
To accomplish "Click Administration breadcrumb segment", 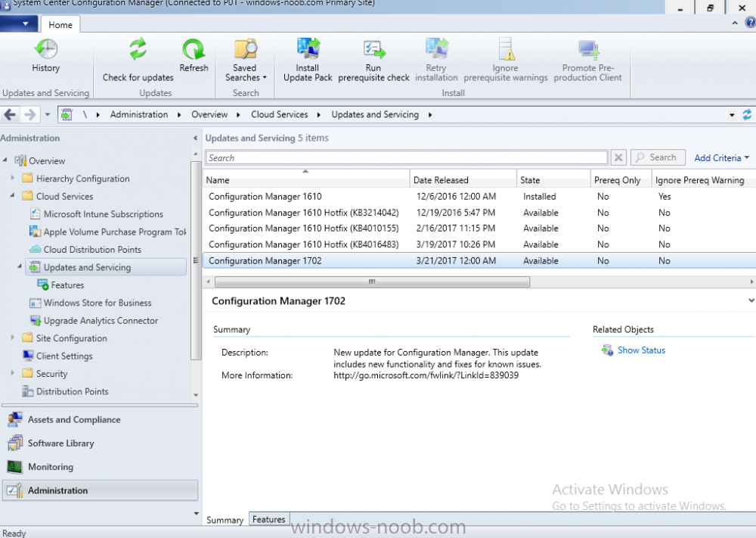I will tap(139, 114).
